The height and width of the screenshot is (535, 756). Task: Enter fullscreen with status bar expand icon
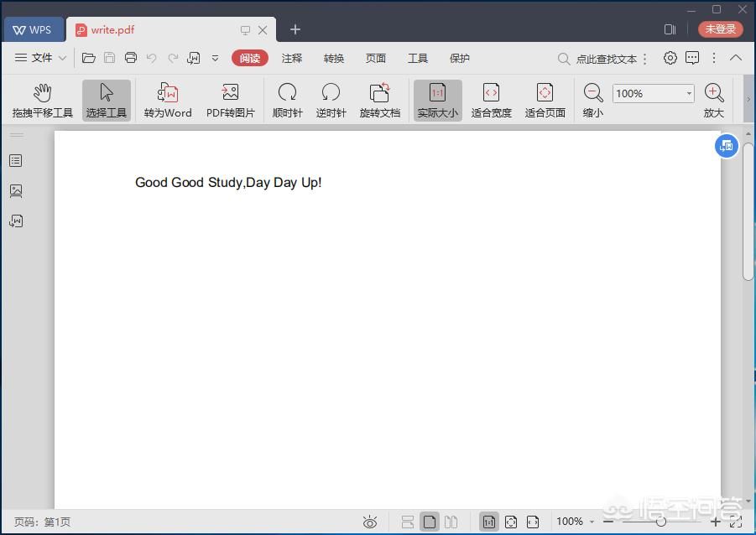click(x=736, y=522)
